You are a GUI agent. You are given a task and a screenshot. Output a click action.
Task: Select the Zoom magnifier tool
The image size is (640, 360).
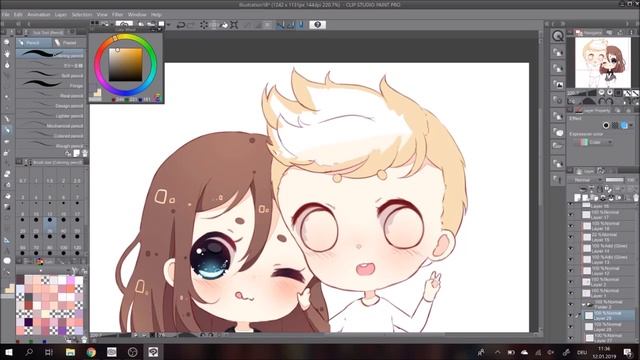tap(7, 42)
